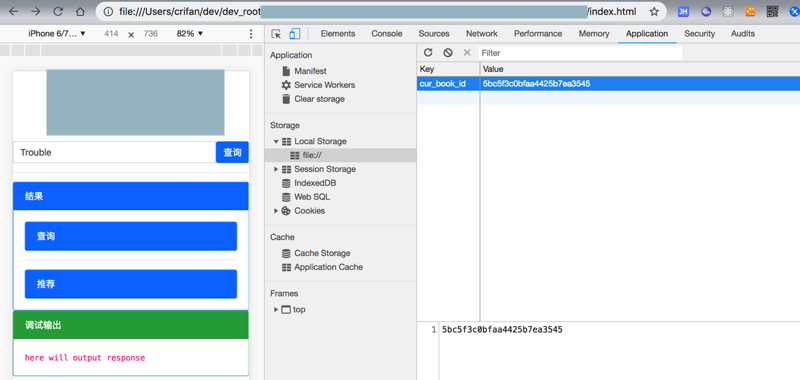The width and height of the screenshot is (800, 380).
Task: Expand the Session Storage node
Action: click(276, 169)
